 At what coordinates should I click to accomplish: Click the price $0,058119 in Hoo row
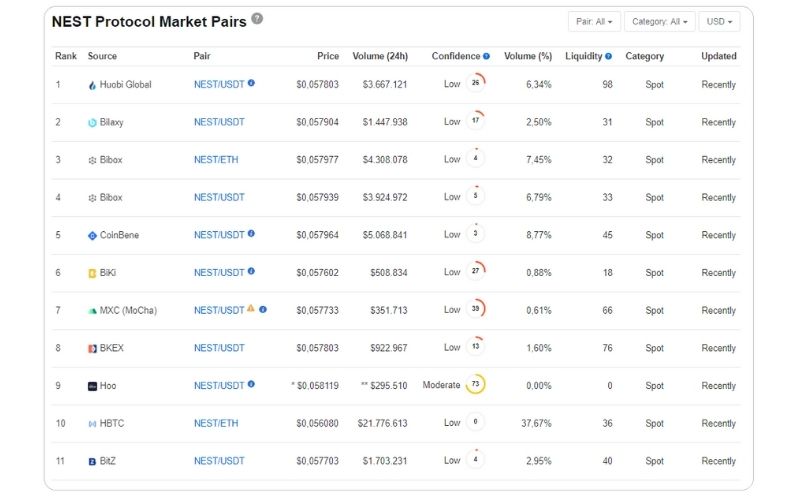click(317, 386)
